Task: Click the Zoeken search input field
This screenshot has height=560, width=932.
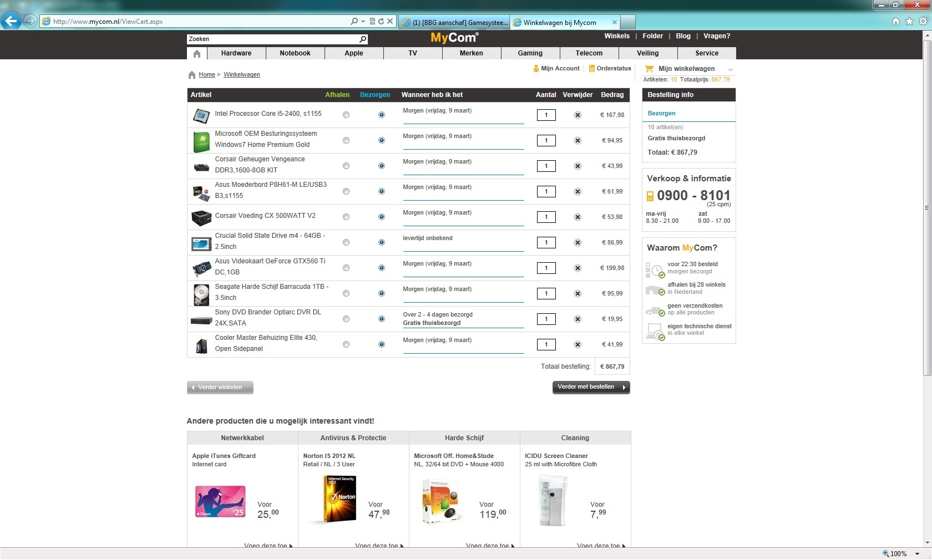Action: pyautogui.click(x=273, y=39)
